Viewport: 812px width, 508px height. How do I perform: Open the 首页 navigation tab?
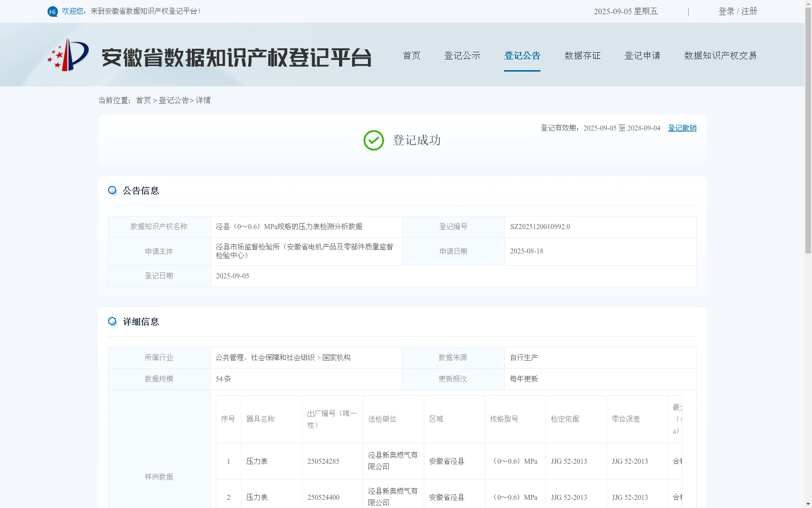412,55
